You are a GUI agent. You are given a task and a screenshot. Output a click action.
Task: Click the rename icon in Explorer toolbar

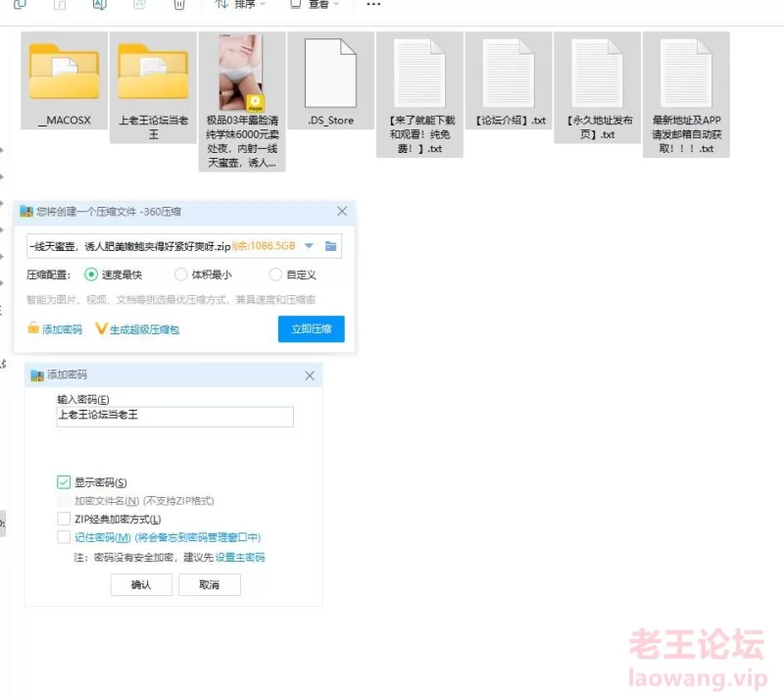(x=100, y=5)
